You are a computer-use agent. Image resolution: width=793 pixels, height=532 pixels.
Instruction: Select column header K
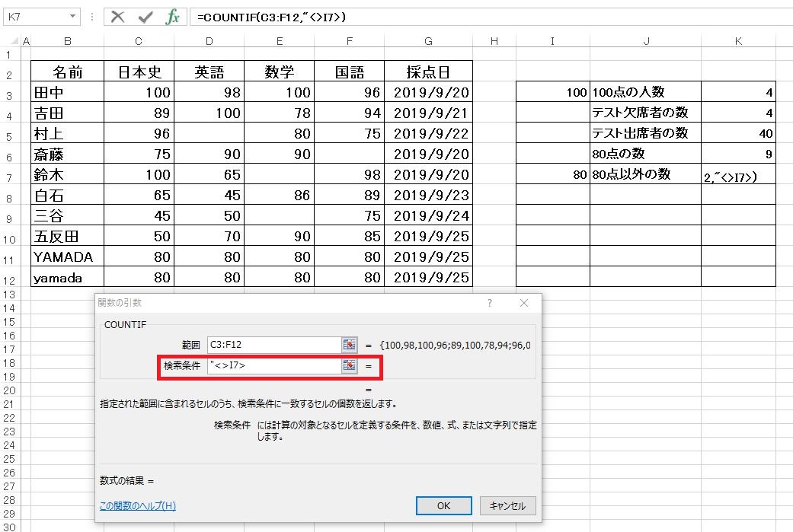point(737,41)
